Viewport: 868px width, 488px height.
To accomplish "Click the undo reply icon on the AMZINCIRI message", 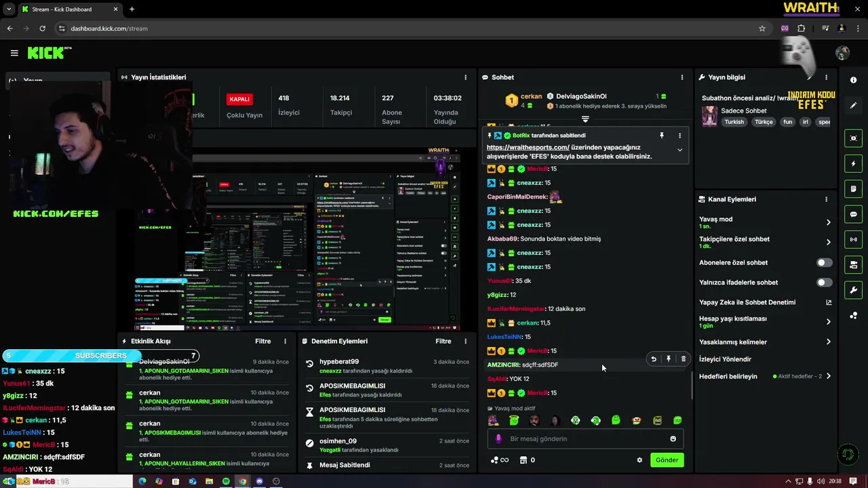I will (654, 359).
